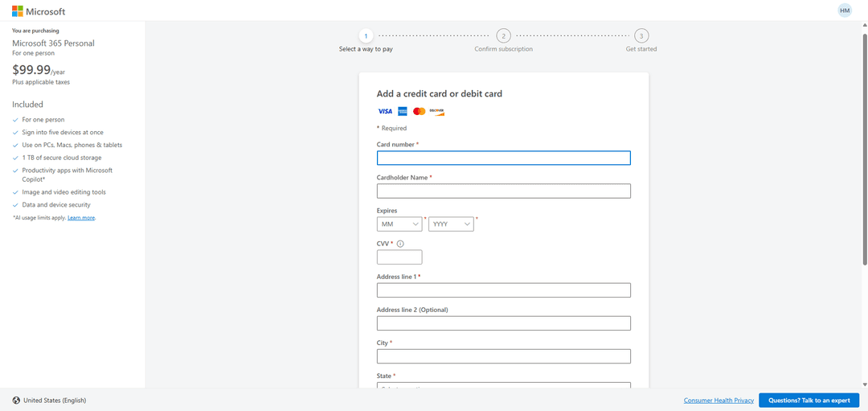Viewport: 868px width, 411px height.
Task: Click the Visa card icon
Action: pos(385,111)
